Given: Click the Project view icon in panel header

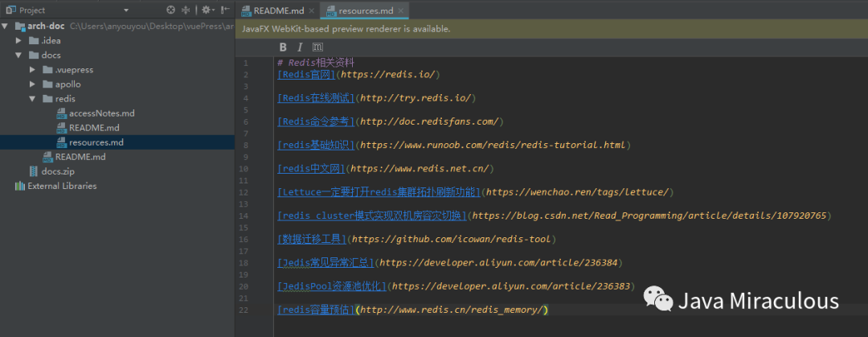Looking at the screenshot, I should click(10, 10).
